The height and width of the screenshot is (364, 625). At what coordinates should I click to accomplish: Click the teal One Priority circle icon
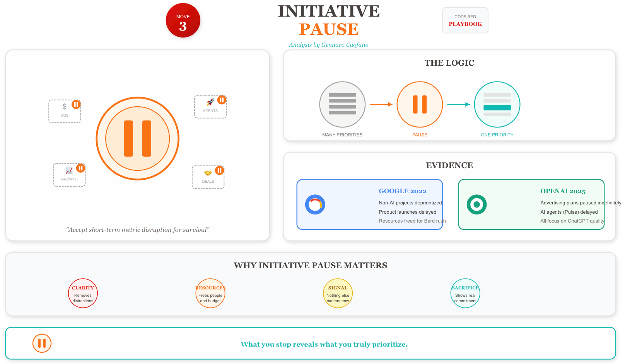[x=497, y=104]
